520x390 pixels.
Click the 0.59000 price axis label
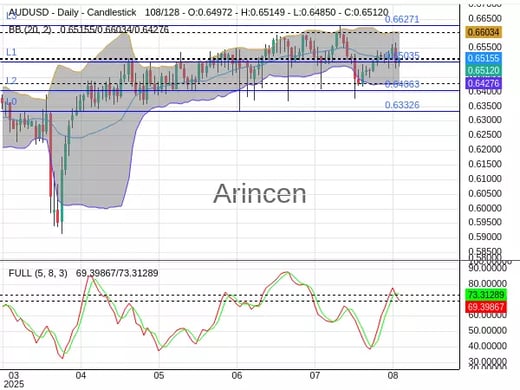click(485, 237)
